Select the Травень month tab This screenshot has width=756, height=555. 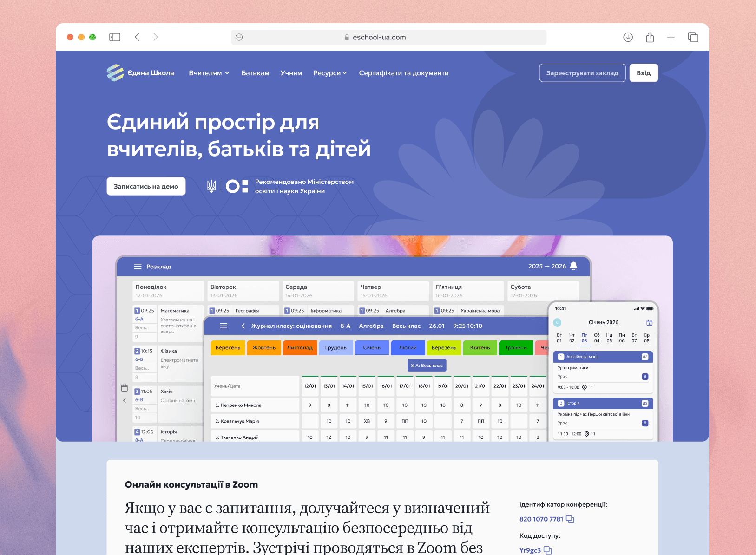516,347
